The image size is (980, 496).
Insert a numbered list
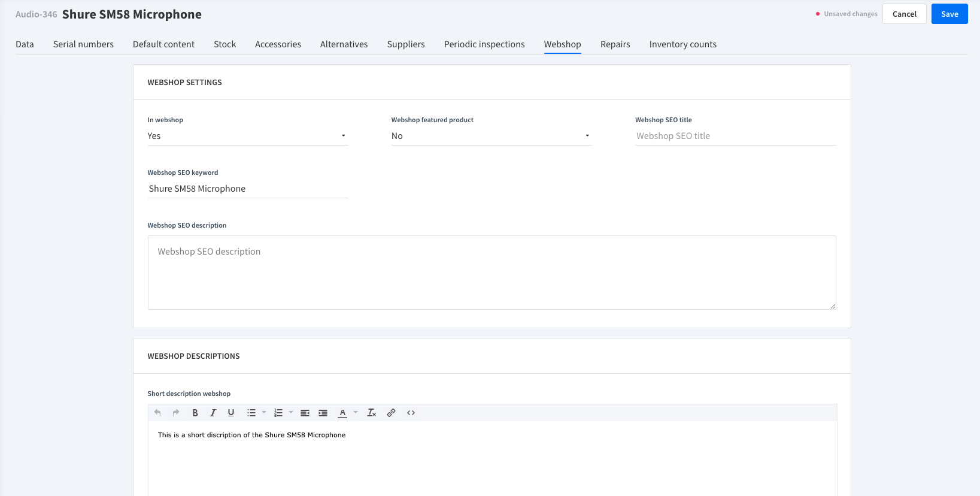(278, 413)
